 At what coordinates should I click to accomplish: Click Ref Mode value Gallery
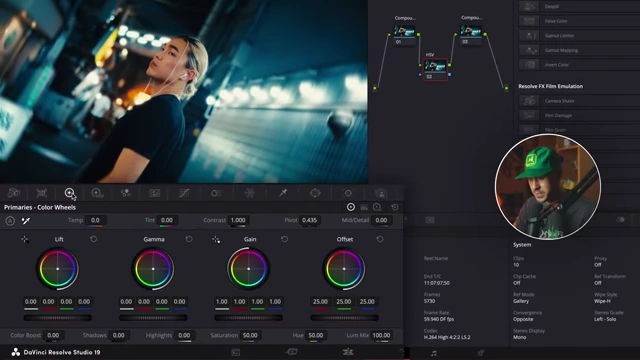[521, 301]
